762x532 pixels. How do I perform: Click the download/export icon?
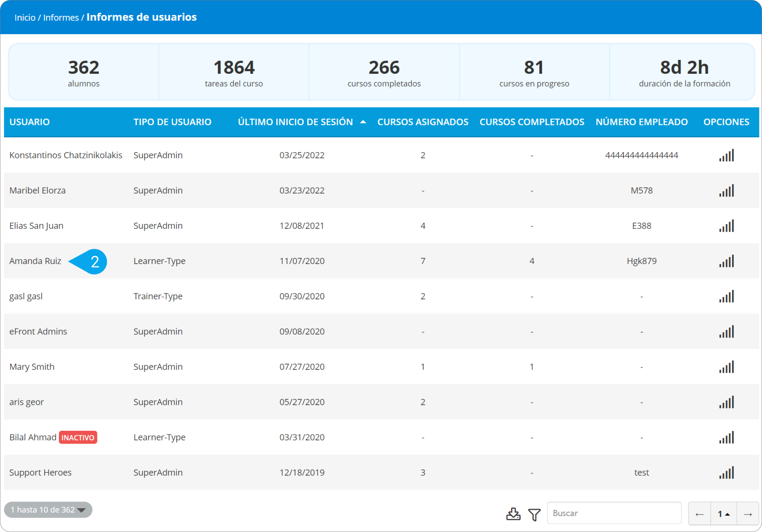pyautogui.click(x=513, y=514)
